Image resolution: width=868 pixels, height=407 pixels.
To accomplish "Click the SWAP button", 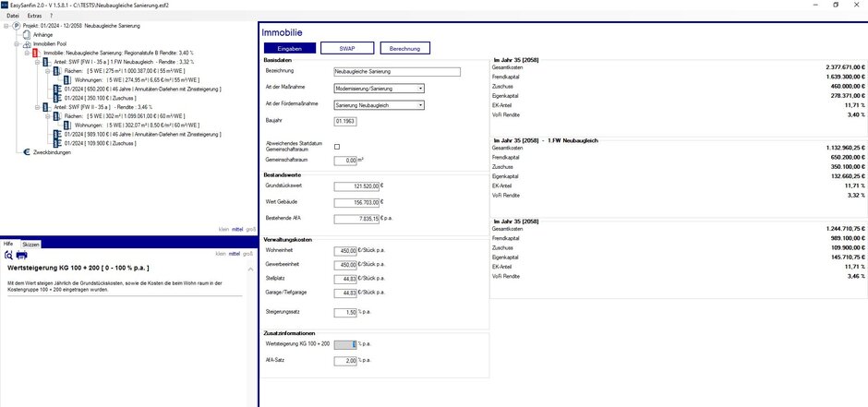I will (x=346, y=48).
